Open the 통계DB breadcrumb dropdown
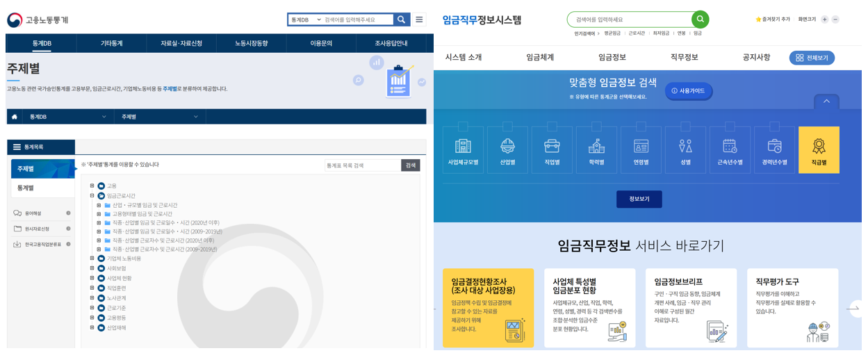 [x=68, y=117]
